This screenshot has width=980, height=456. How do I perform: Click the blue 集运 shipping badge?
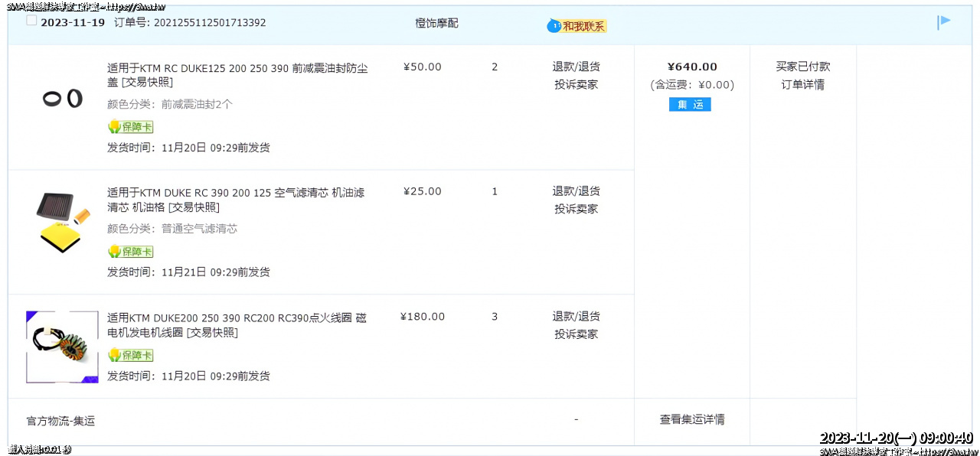690,105
